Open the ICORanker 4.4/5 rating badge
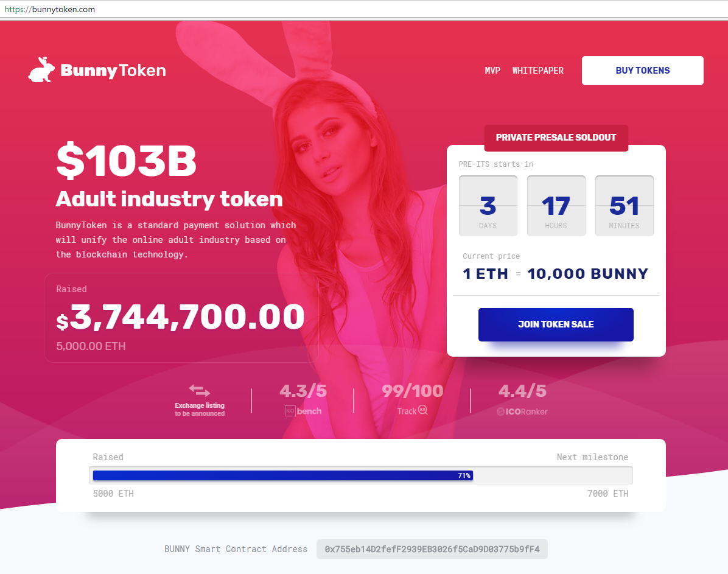Viewport: 728px width, 574px height. (522, 399)
